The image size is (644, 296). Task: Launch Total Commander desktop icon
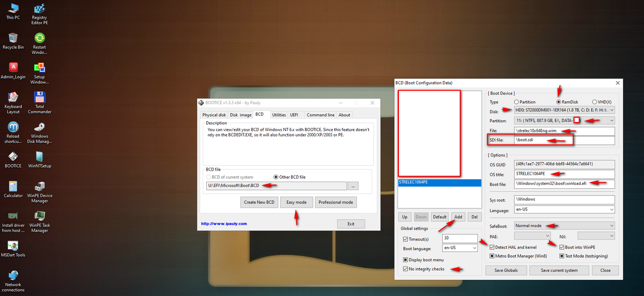[x=39, y=103]
